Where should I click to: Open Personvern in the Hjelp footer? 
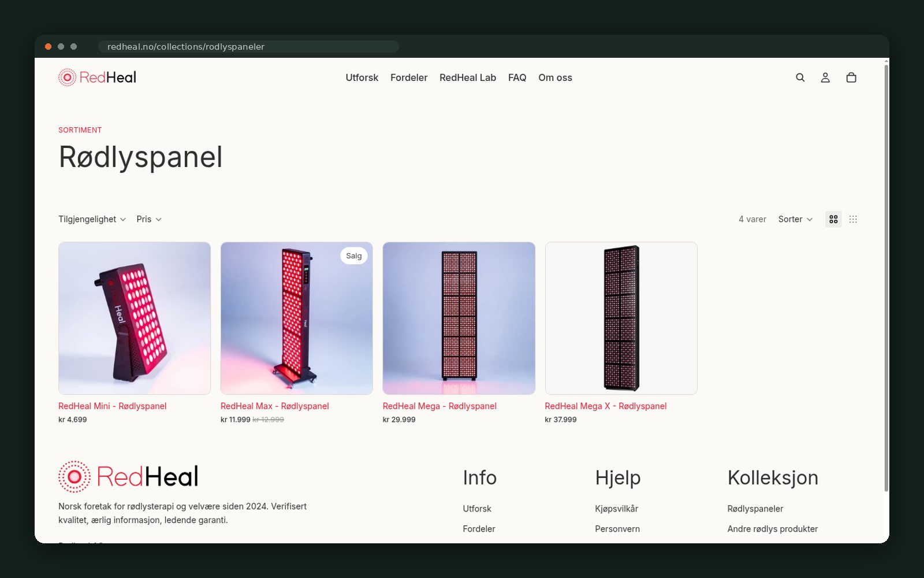pos(617,529)
